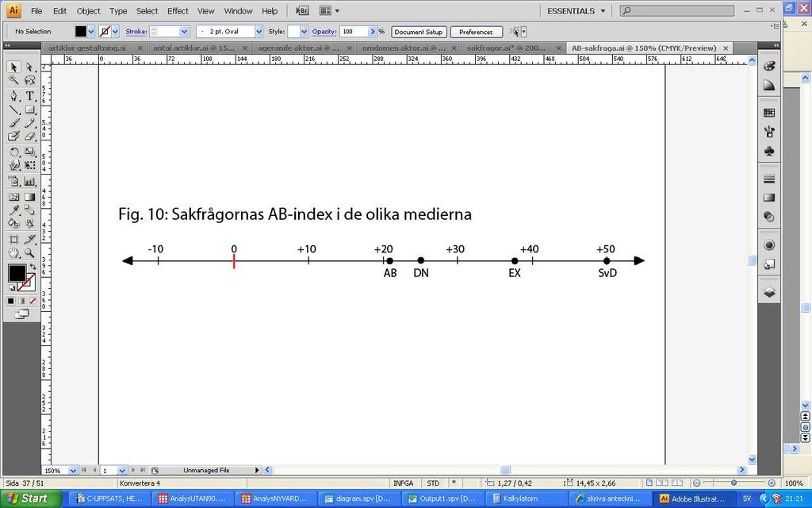812x508 pixels.
Task: Set paint mode to None
Action: coord(33,301)
